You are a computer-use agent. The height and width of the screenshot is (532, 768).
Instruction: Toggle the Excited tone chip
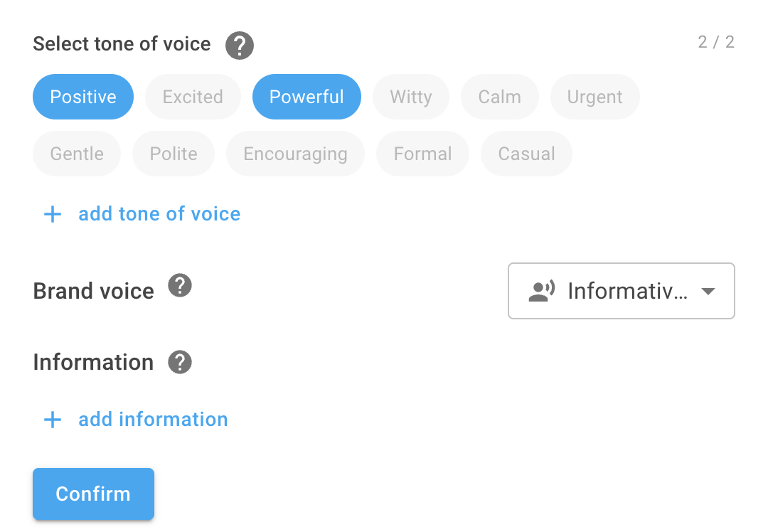click(193, 97)
